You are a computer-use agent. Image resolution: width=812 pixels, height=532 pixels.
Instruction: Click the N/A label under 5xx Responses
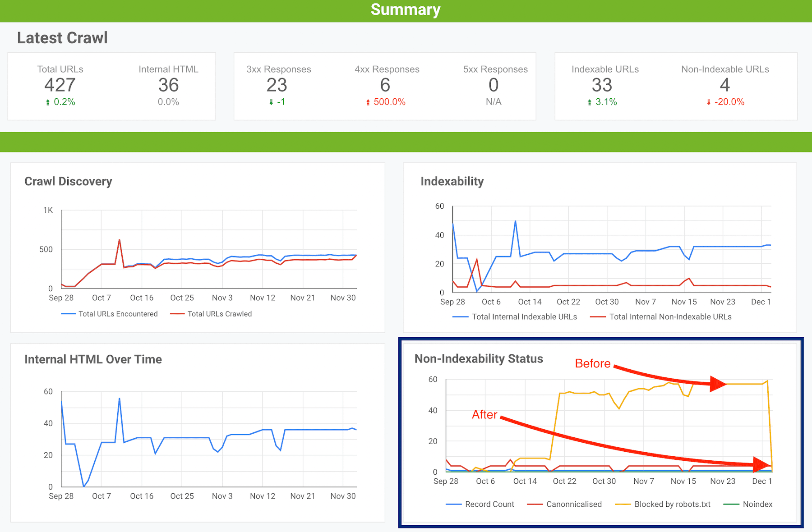tap(494, 102)
